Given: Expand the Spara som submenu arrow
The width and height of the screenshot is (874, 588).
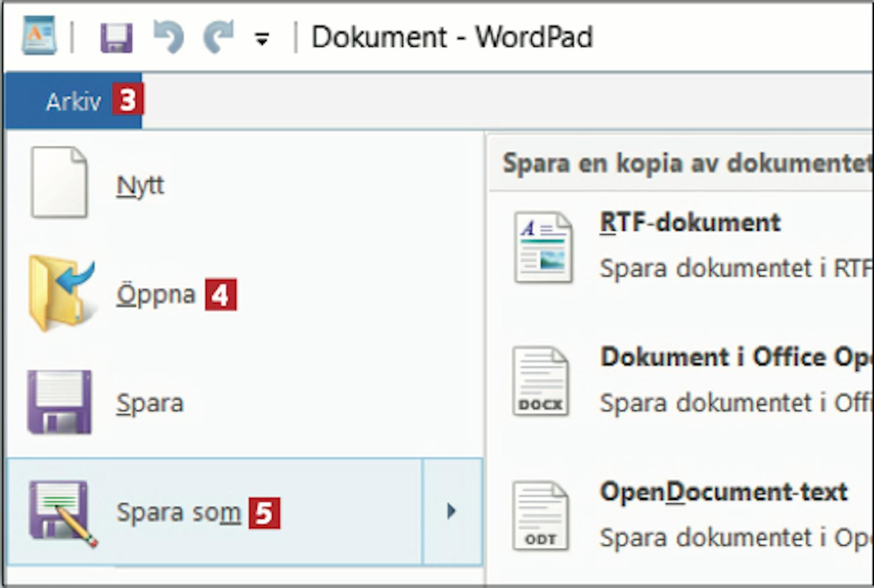Looking at the screenshot, I should 452,512.
